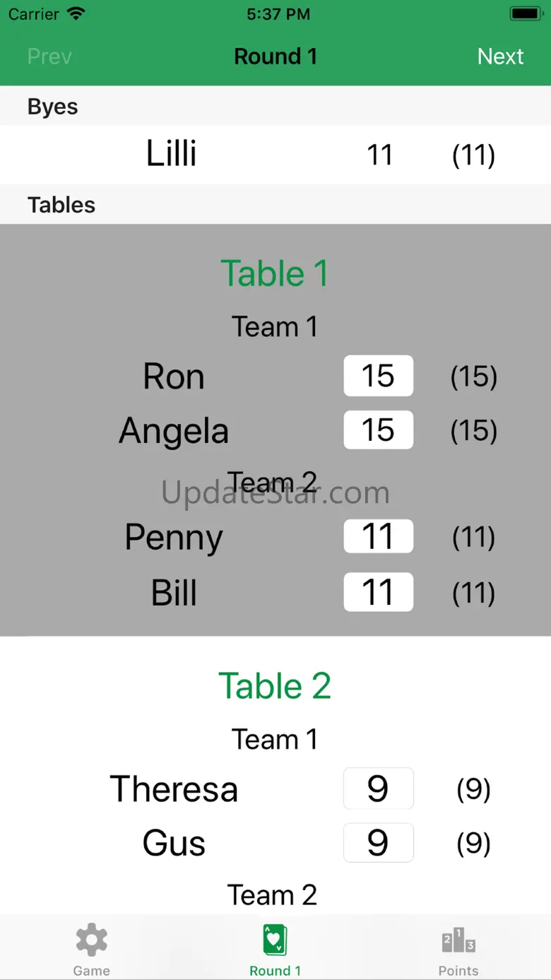This screenshot has width=551, height=980.
Task: Tap the Byes section header
Action: coord(53,107)
